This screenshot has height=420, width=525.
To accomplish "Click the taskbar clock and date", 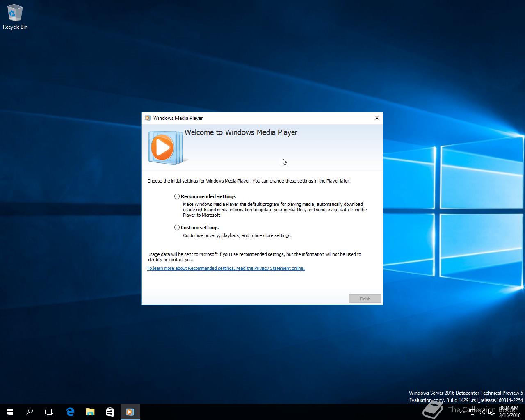I will point(509,412).
